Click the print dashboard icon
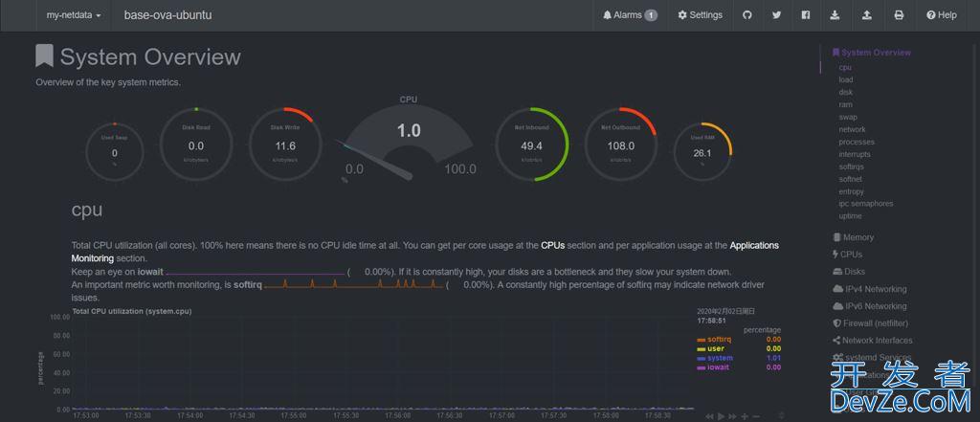The width and height of the screenshot is (980, 422). click(x=899, y=15)
